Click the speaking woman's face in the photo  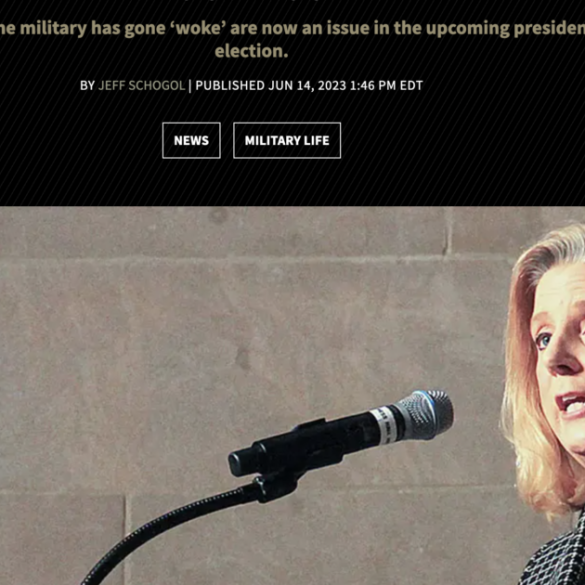pyautogui.click(x=561, y=354)
